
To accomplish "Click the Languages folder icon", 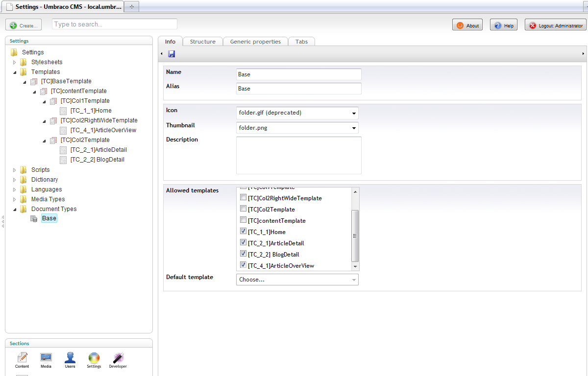I will point(24,189).
